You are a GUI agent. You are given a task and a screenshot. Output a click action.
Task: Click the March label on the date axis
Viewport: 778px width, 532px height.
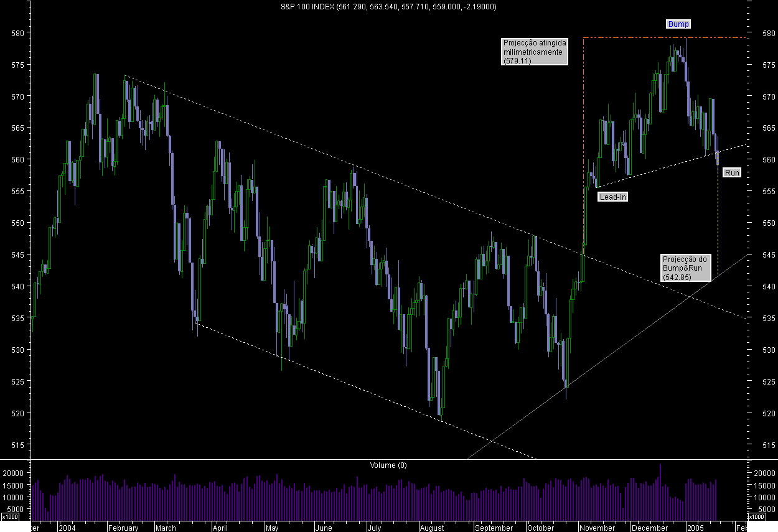pos(166,528)
